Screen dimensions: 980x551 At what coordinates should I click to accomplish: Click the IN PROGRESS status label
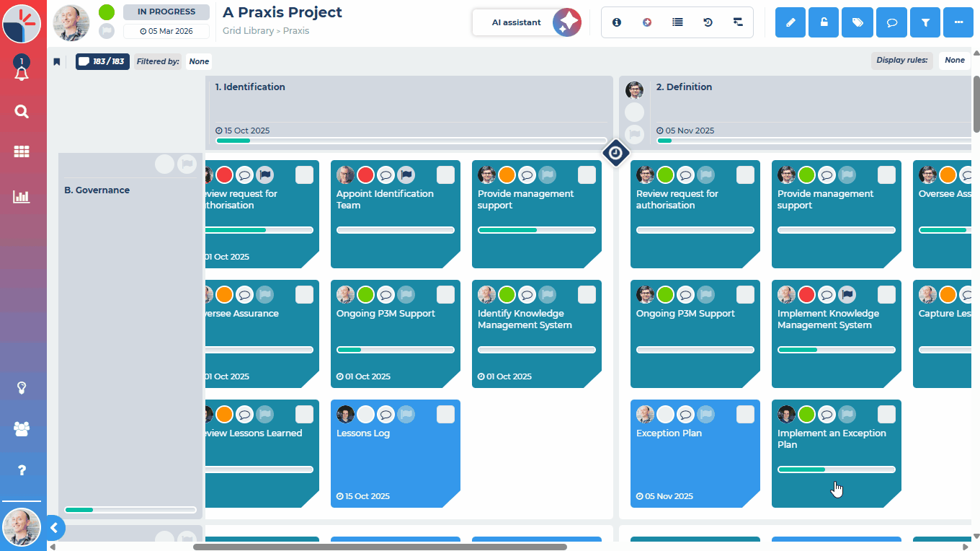point(166,12)
